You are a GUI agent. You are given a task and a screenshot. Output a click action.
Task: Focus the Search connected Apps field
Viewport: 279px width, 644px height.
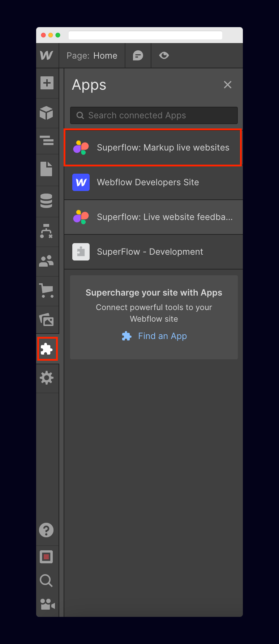tap(154, 115)
